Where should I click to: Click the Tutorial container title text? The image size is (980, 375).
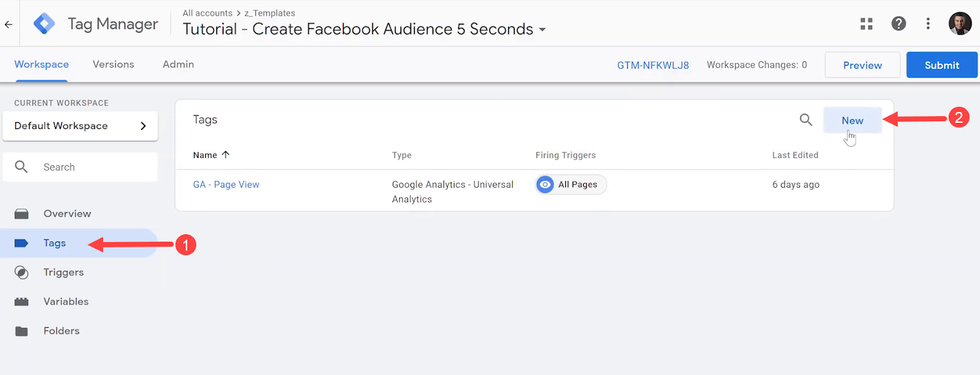click(358, 29)
